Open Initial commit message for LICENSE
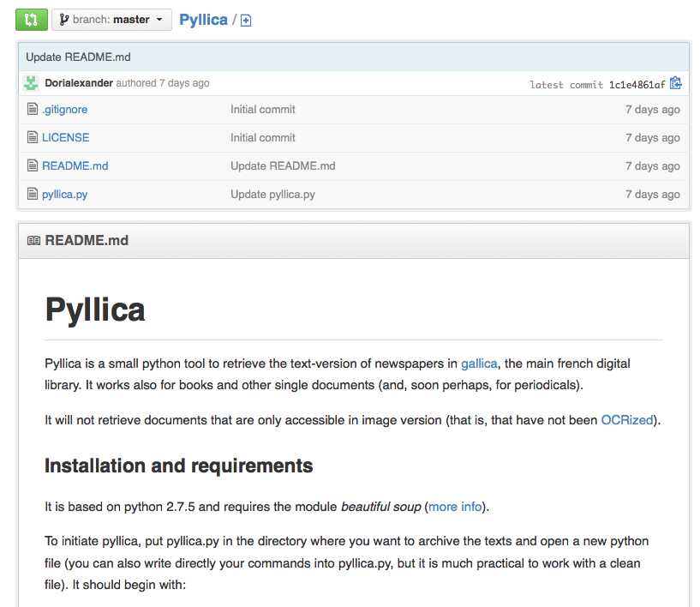 [x=263, y=137]
